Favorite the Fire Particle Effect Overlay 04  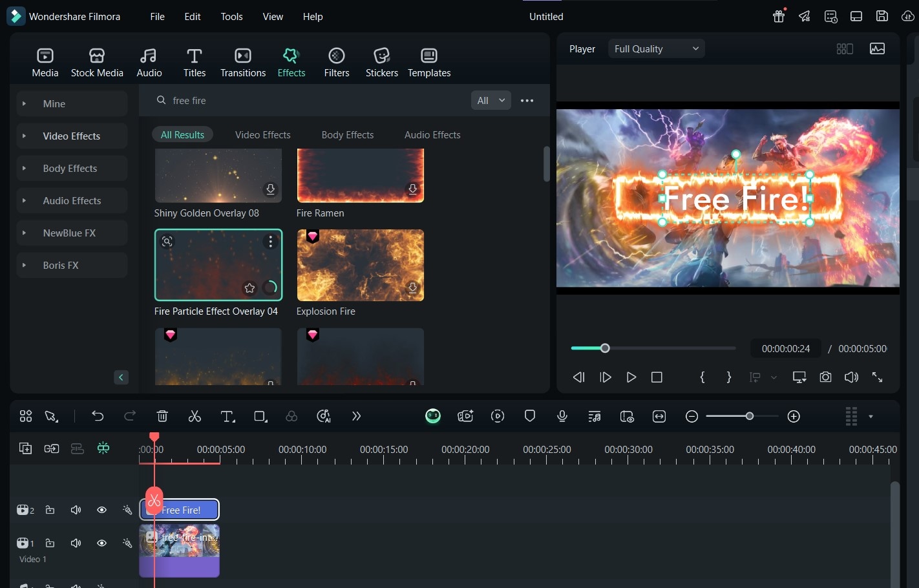pos(249,288)
